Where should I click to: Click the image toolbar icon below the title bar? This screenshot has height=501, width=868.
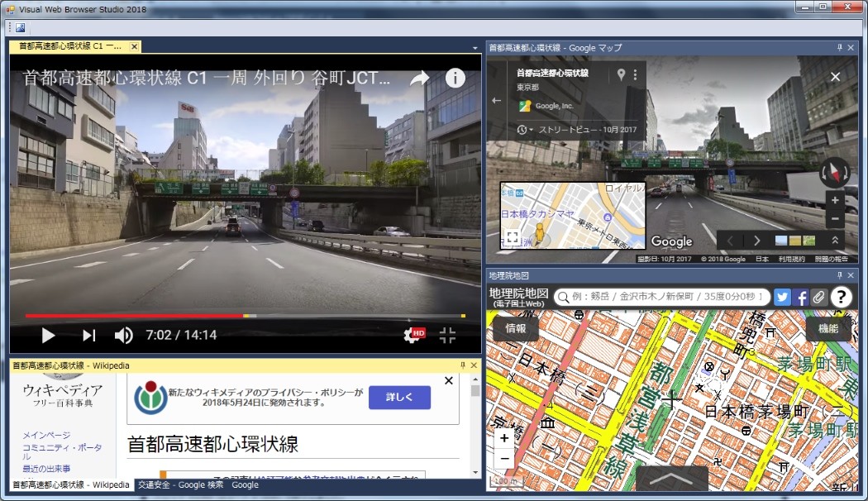[20, 27]
